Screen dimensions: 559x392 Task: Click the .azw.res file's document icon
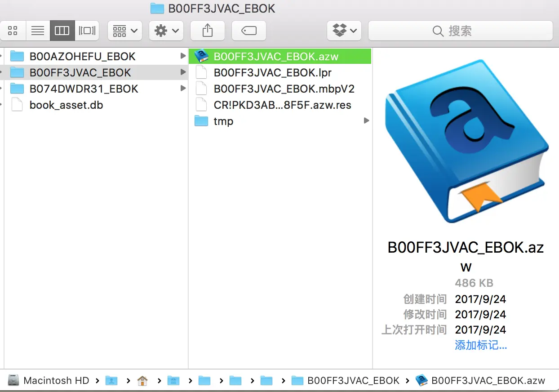coord(202,105)
